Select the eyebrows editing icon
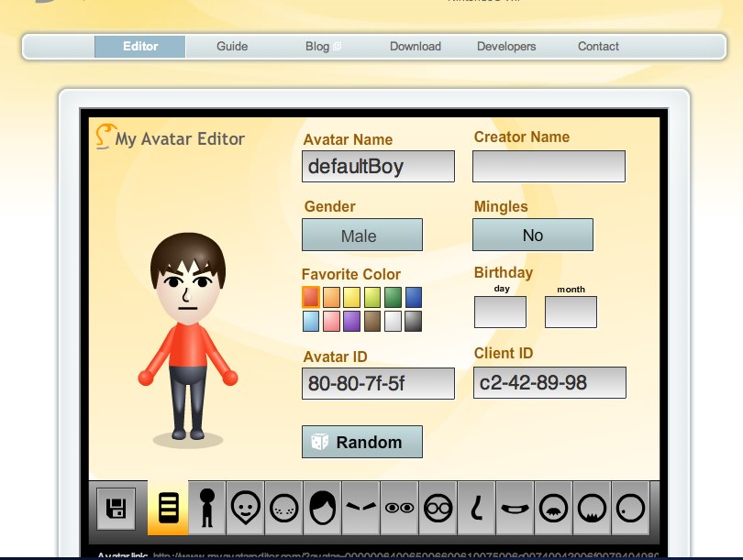This screenshot has height=560, width=743. point(360,510)
